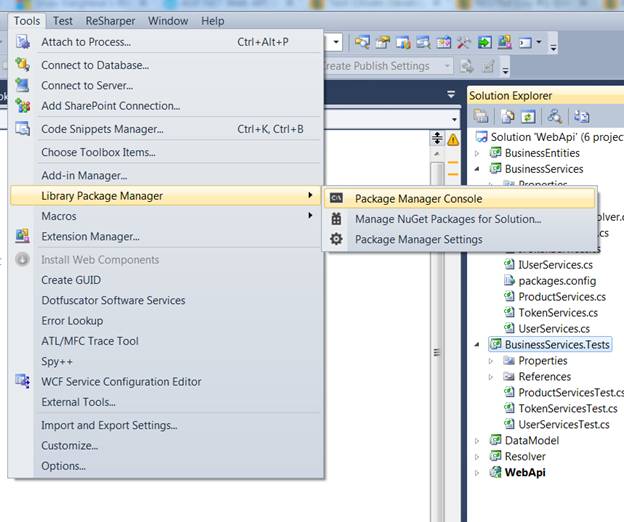The width and height of the screenshot is (624, 522).
Task: Select TokenServices.cs file
Action: [558, 313]
